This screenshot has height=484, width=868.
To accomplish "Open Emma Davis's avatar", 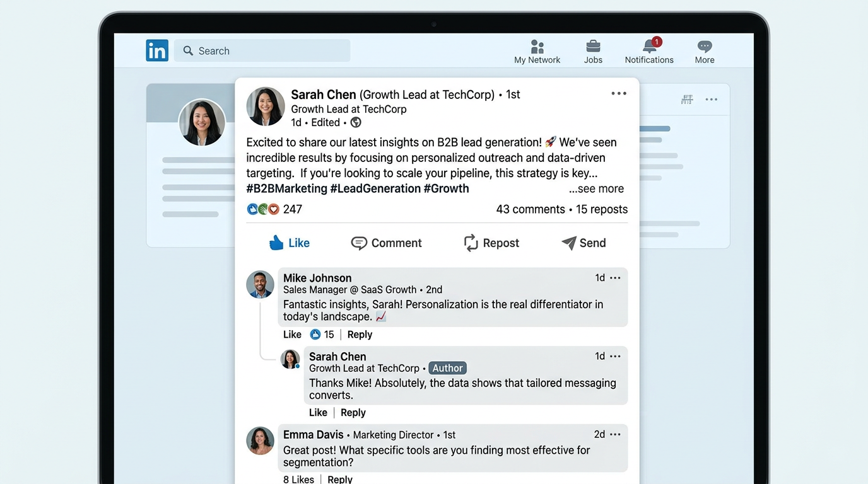I will [x=260, y=441].
